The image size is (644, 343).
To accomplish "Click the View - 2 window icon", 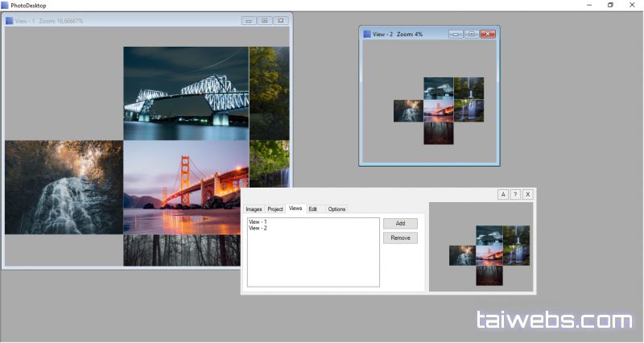I will point(367,34).
